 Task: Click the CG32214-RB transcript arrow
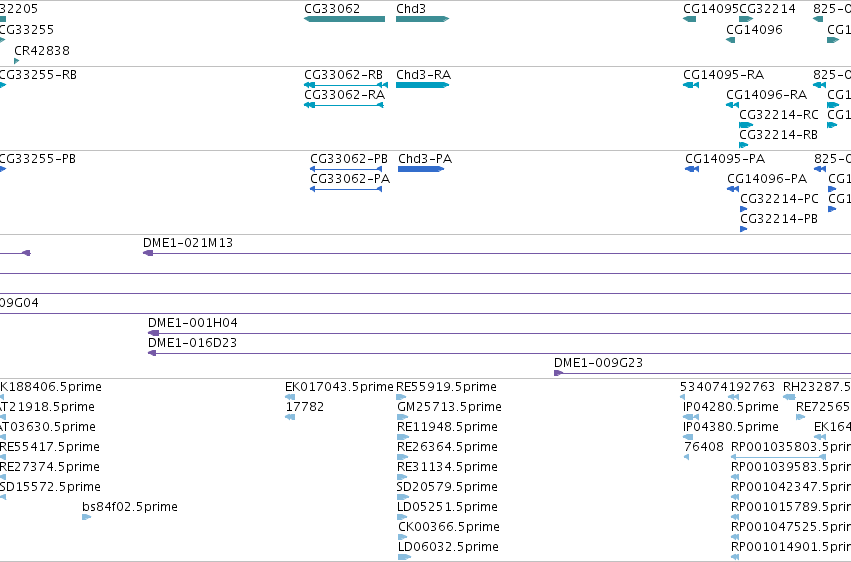pos(744,145)
